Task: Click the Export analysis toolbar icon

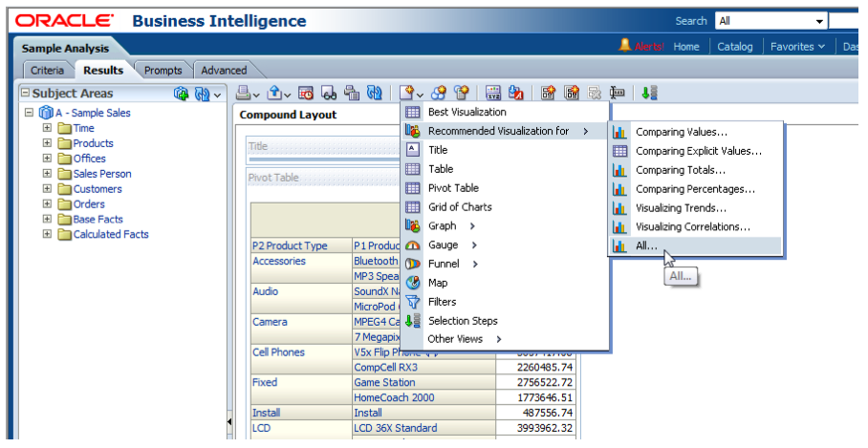Action: coord(275,93)
